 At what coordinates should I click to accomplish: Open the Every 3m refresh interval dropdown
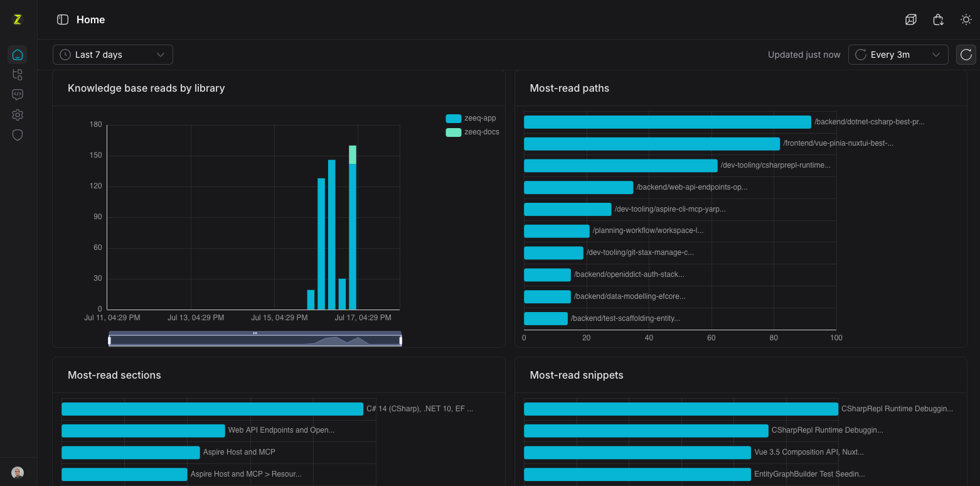tap(898, 55)
